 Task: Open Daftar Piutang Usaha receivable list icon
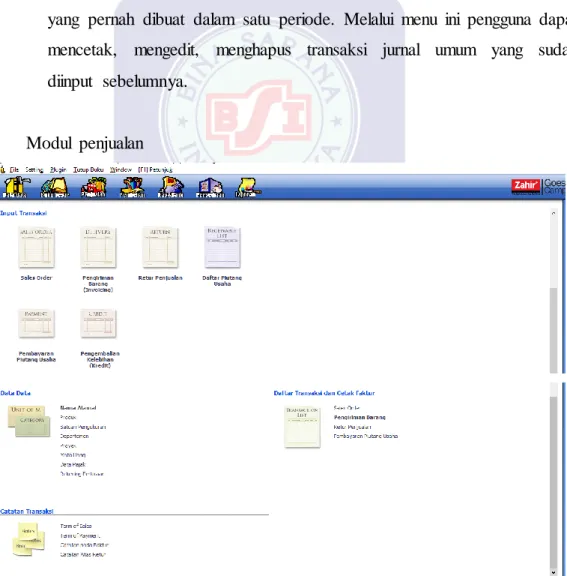[x=222, y=247]
